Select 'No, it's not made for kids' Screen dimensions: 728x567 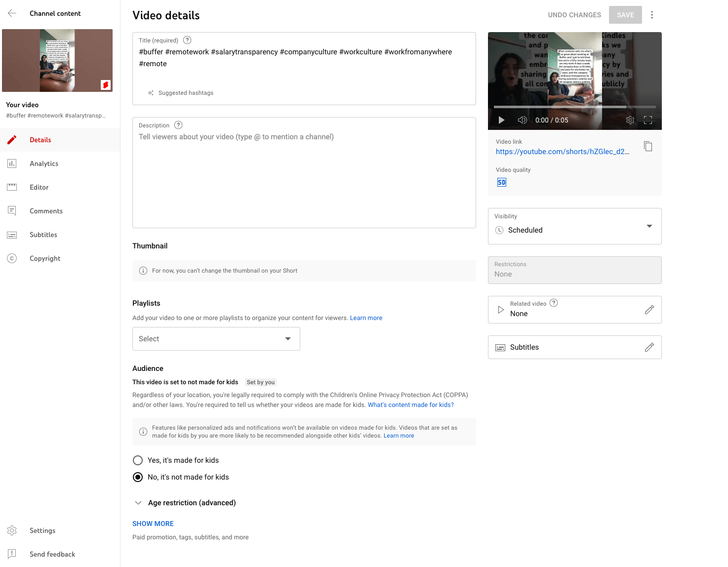pyautogui.click(x=138, y=477)
